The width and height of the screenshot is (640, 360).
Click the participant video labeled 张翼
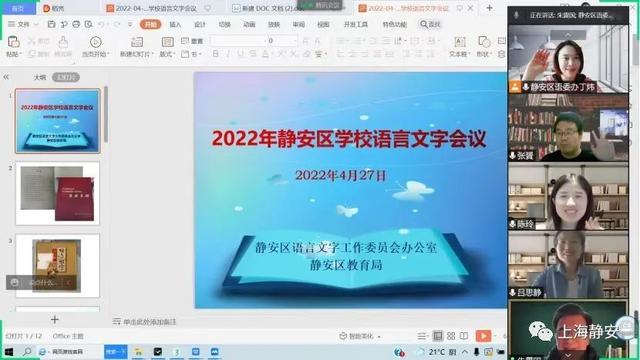[568, 128]
